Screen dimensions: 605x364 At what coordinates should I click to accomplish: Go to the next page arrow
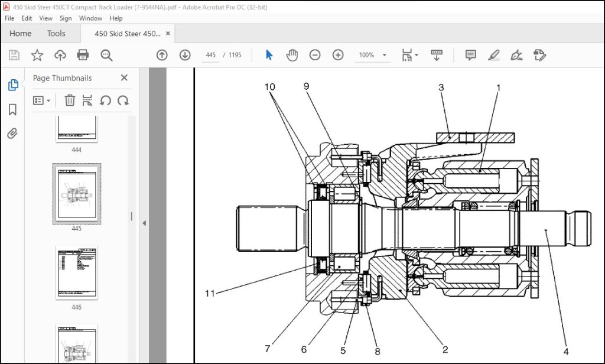[x=185, y=55]
